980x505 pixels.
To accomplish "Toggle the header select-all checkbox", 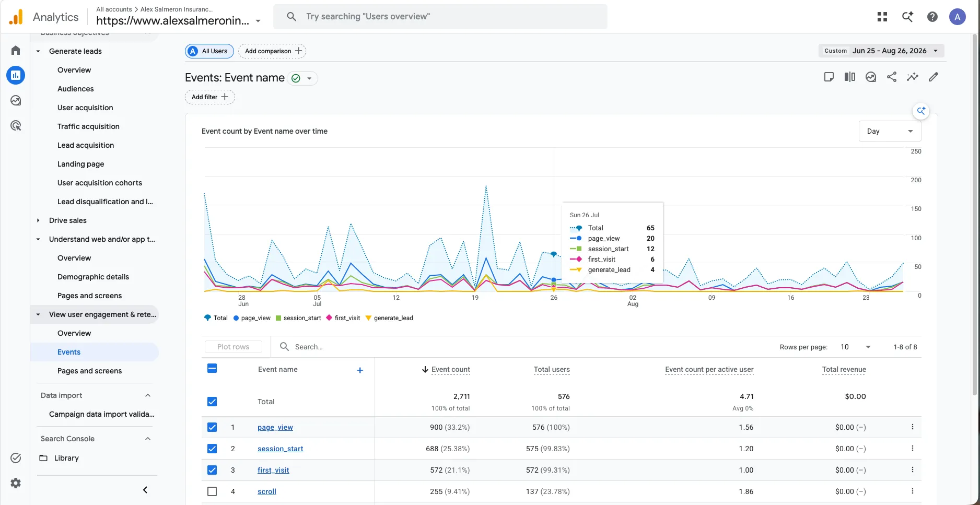I will click(x=212, y=368).
